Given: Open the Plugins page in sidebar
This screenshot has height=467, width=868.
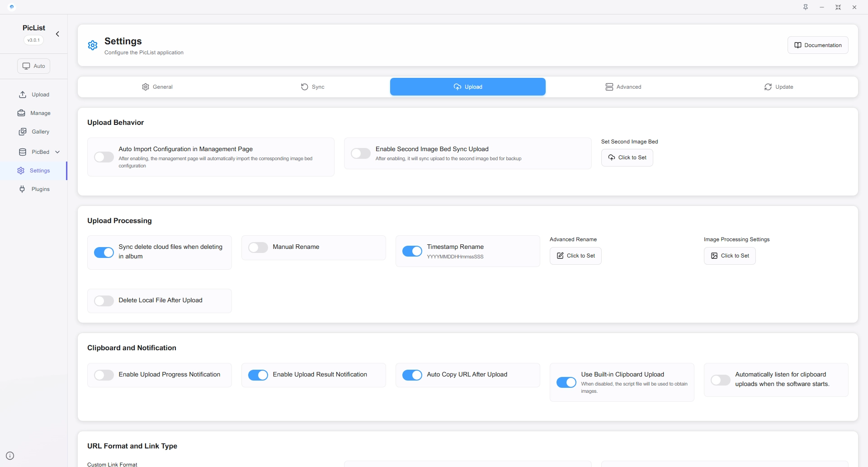Looking at the screenshot, I should pyautogui.click(x=34, y=189).
